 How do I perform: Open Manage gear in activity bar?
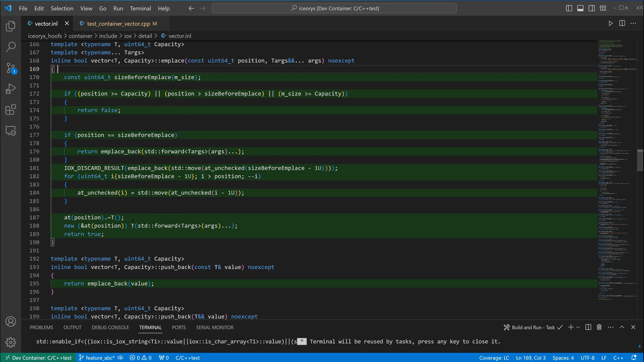click(10, 342)
